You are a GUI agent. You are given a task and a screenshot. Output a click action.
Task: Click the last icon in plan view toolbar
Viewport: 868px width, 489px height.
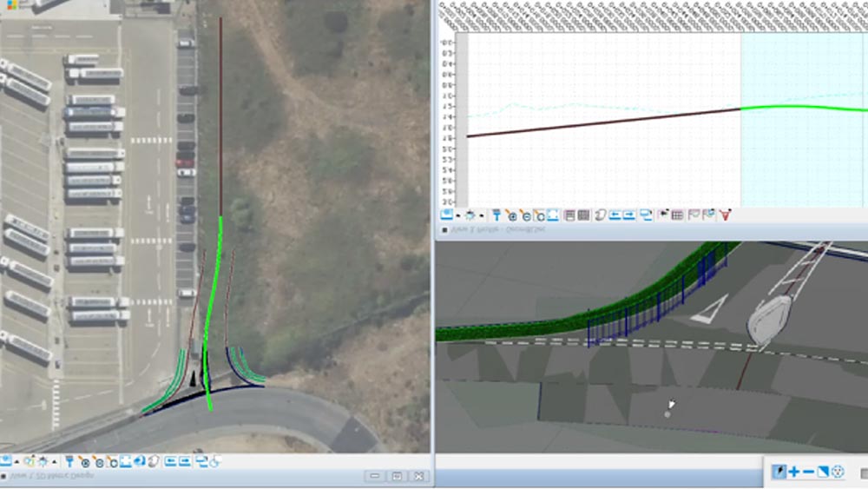coord(214,461)
